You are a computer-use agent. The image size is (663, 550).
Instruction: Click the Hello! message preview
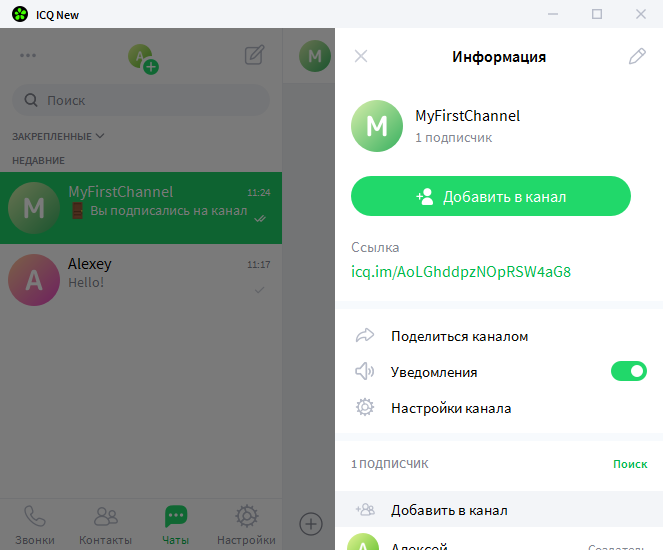86,282
